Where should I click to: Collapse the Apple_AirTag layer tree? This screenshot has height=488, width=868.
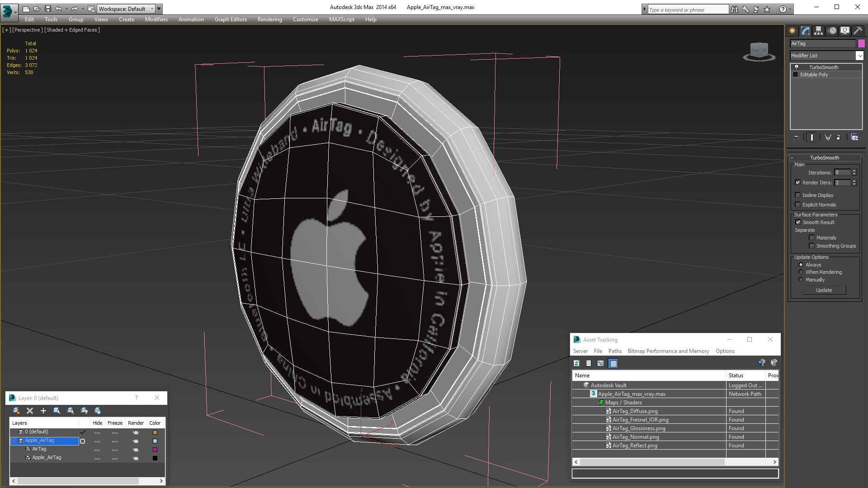(x=14, y=441)
